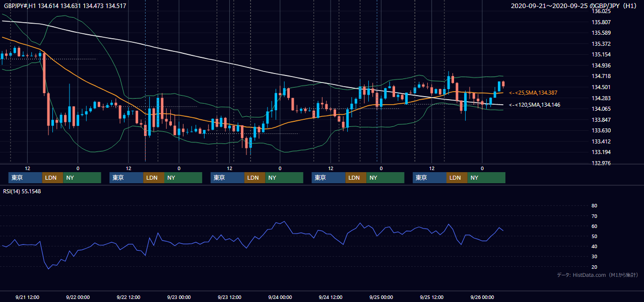The image size is (644, 302).
Task: Click the 132.976 price axis label
Action: [602, 163]
